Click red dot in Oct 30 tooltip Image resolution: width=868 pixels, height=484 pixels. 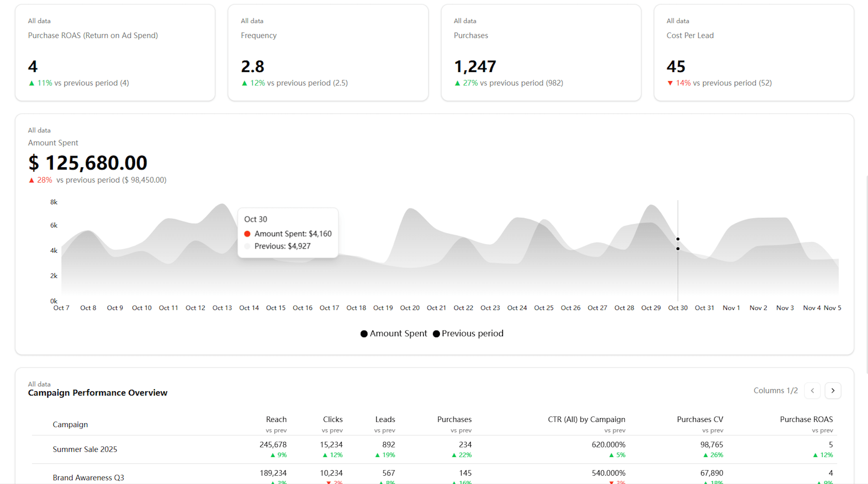(247, 234)
